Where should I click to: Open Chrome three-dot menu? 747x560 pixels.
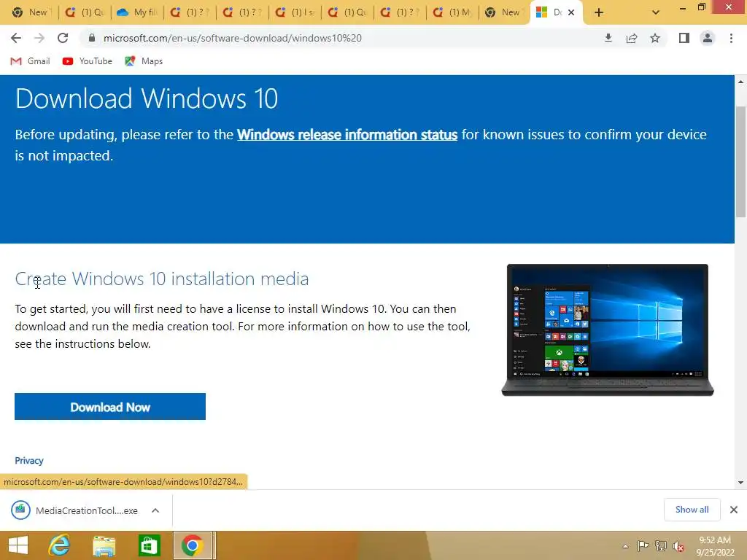click(x=731, y=38)
